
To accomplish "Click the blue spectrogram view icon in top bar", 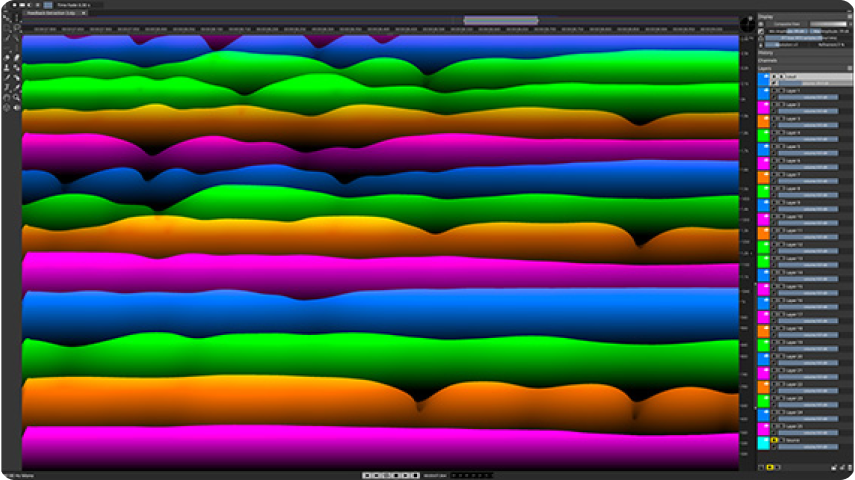I will tap(48, 5).
